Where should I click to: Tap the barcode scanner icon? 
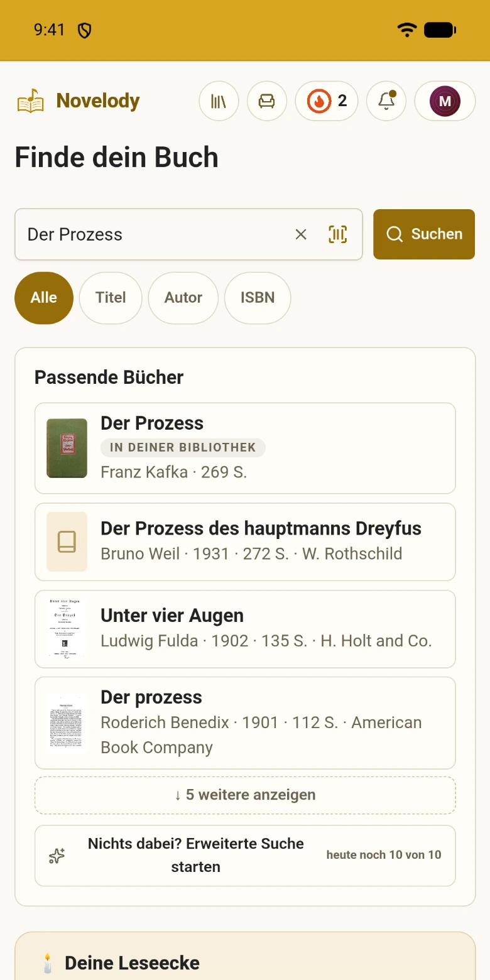pos(338,234)
